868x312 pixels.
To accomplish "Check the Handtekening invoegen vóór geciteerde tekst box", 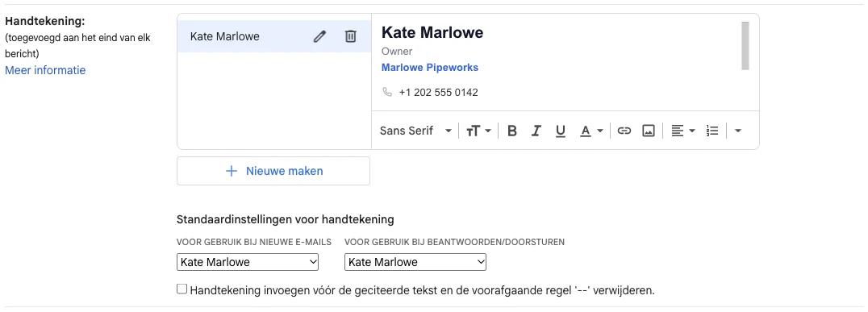I will point(182,289).
